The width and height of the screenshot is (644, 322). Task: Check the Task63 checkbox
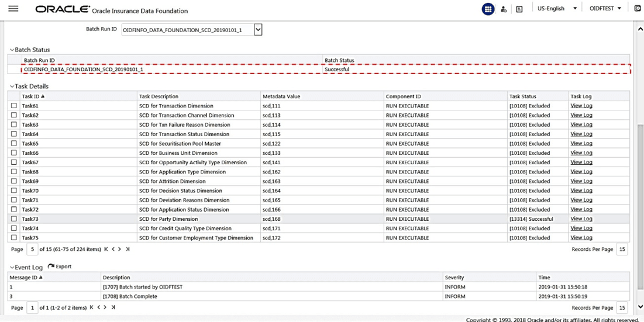[14, 124]
